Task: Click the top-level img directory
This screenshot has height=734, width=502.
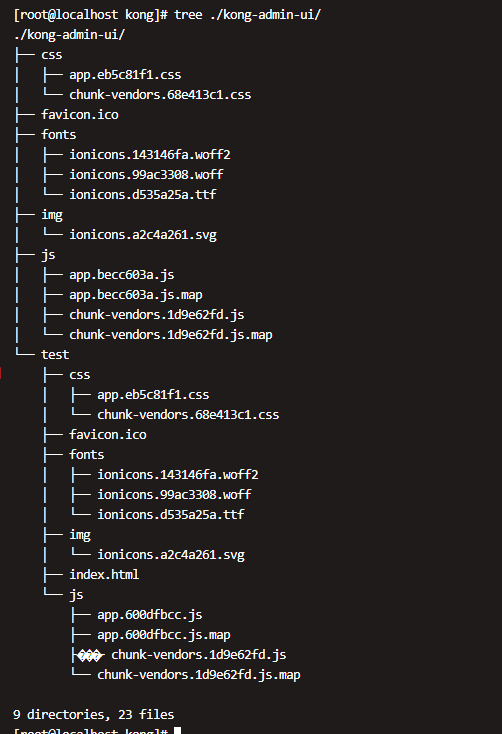Action: 52,215
